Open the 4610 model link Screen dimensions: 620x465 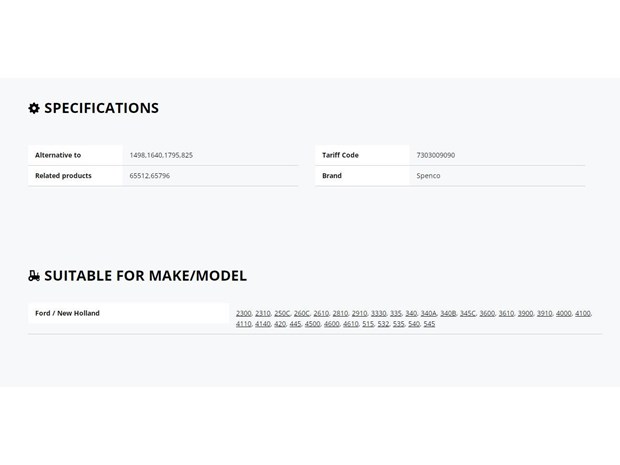tap(351, 324)
